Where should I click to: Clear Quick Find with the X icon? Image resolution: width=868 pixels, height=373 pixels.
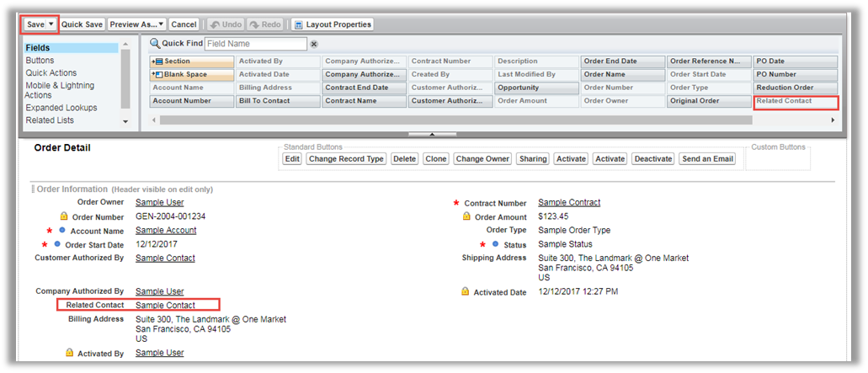coord(314,44)
